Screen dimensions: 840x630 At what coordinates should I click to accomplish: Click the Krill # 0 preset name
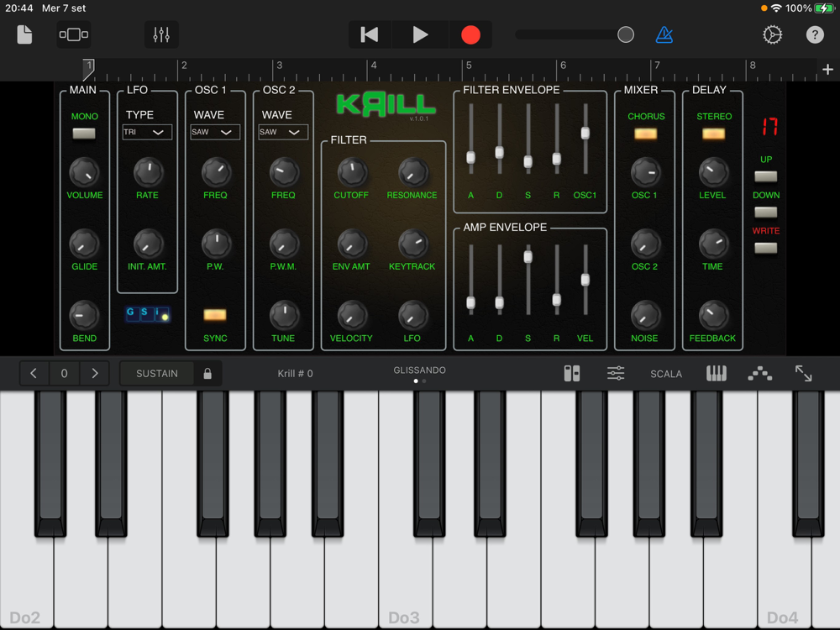point(295,374)
